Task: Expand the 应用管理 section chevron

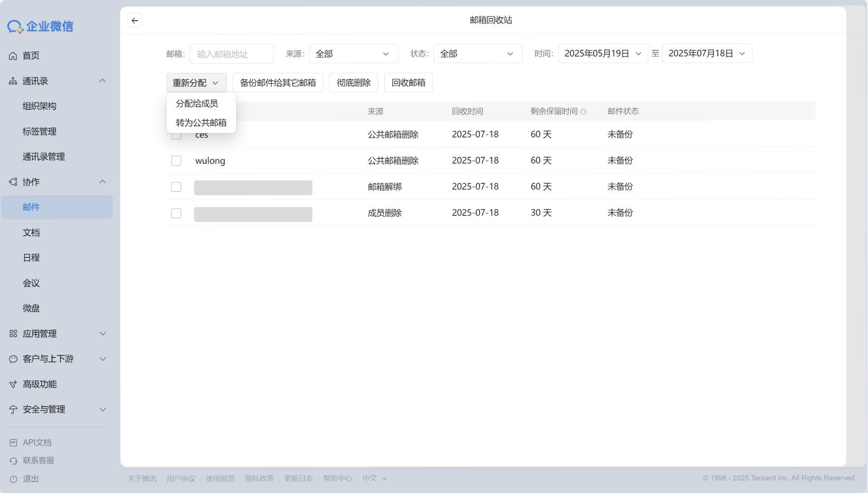Action: (102, 334)
